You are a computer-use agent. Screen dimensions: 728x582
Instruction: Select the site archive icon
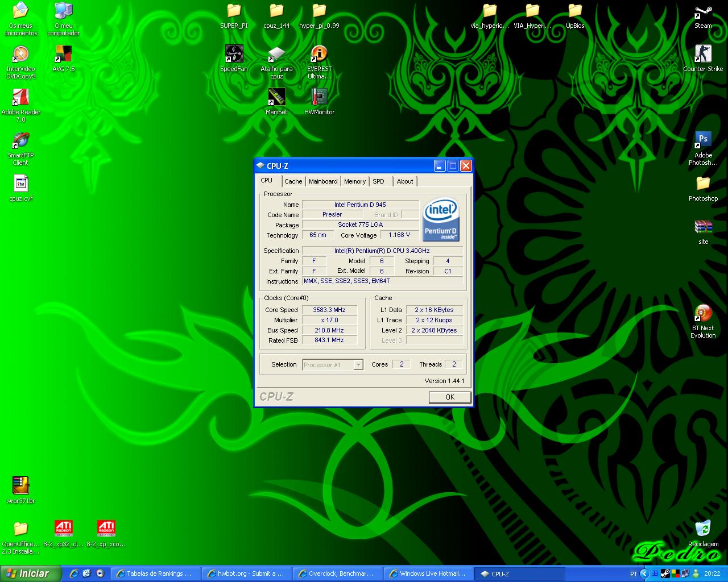pyautogui.click(x=703, y=232)
